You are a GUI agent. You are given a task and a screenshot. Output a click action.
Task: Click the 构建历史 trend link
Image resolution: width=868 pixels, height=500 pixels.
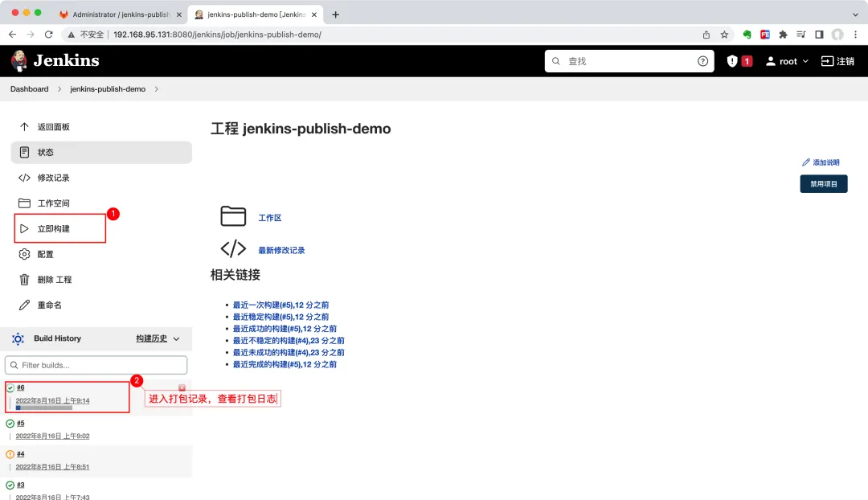pos(152,338)
